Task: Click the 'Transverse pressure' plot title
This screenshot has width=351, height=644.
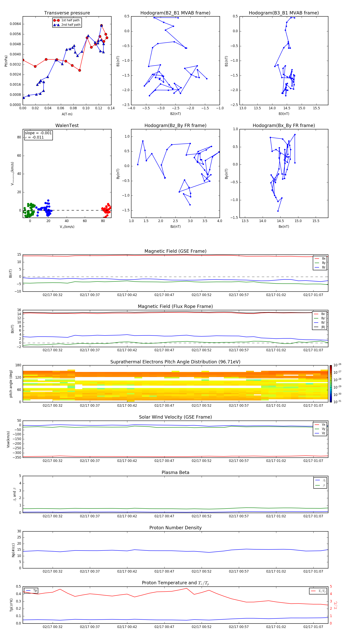Action: [67, 13]
